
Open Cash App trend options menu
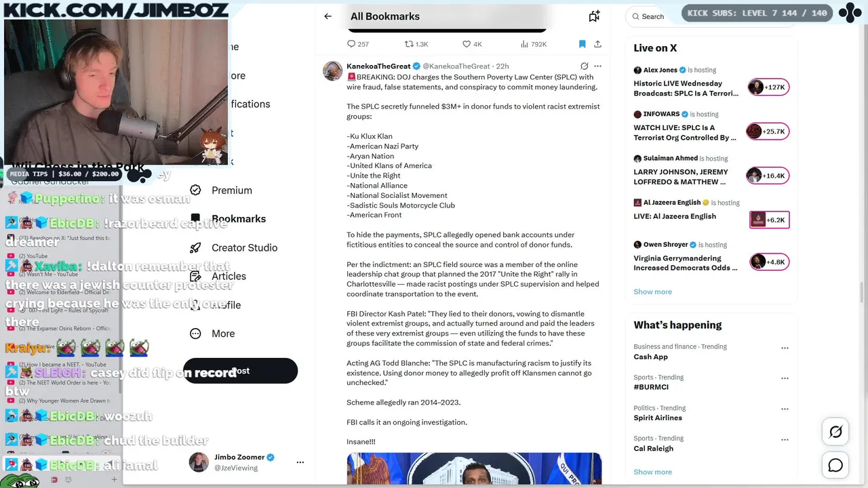point(785,348)
